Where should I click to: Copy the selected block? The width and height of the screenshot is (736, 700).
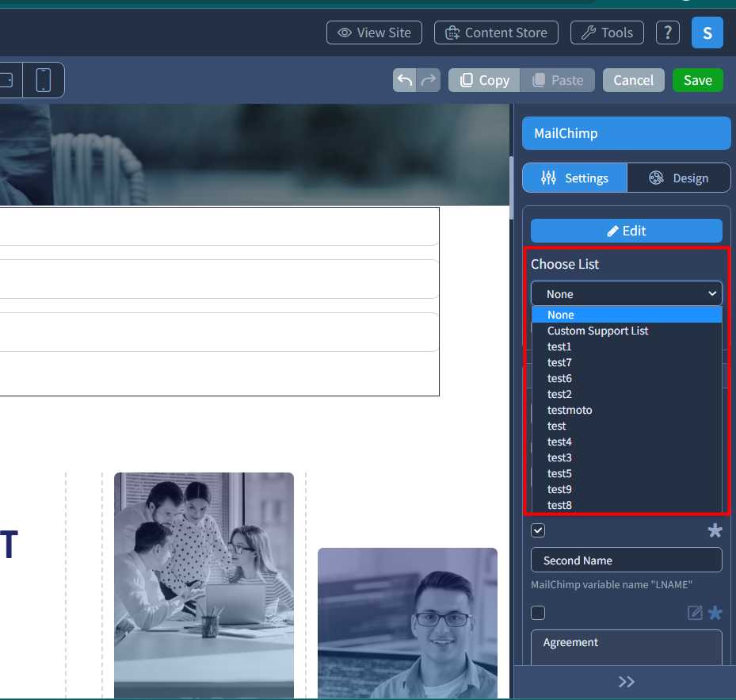point(484,80)
